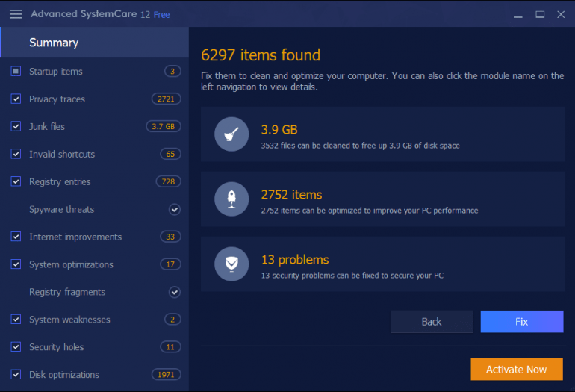The image size is (575, 392).
Task: Click the 2752 items can be optimized description
Action: [370, 211]
